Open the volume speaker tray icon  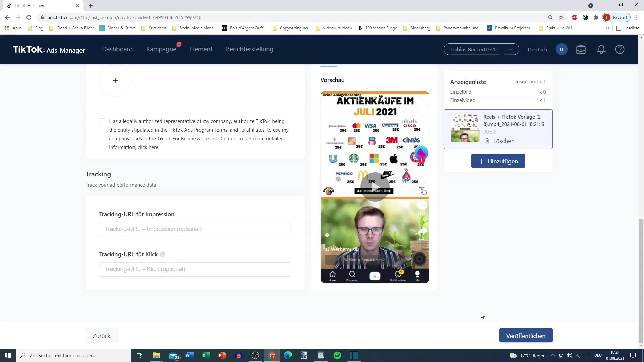pyautogui.click(x=569, y=355)
